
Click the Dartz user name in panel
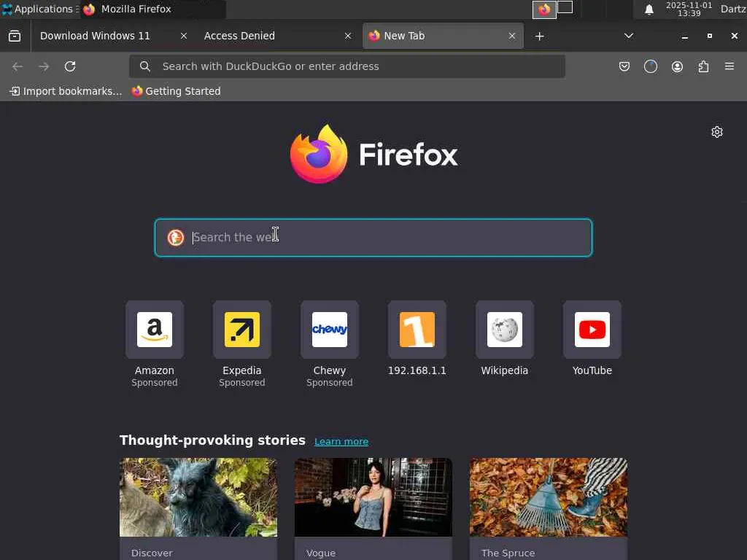(x=732, y=9)
